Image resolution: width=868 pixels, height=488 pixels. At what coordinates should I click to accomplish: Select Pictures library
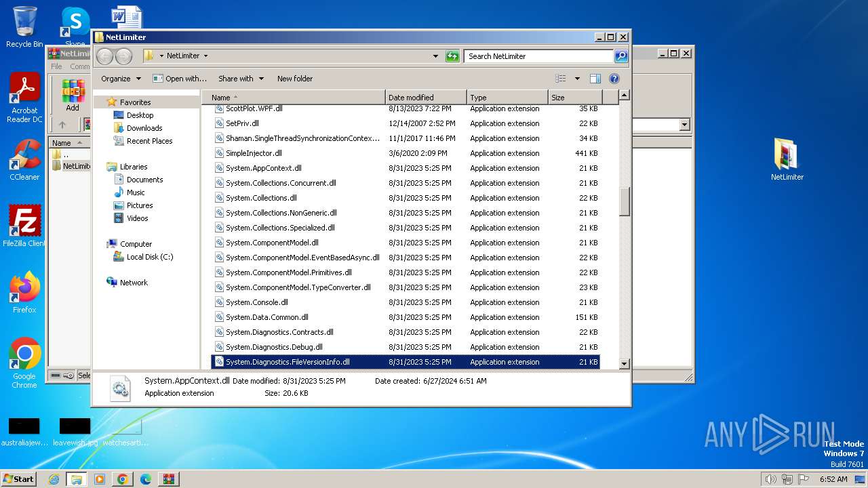pos(139,205)
